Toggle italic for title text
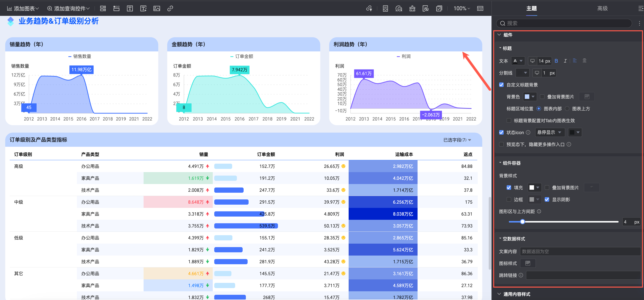This screenshot has height=300, width=644. [565, 61]
